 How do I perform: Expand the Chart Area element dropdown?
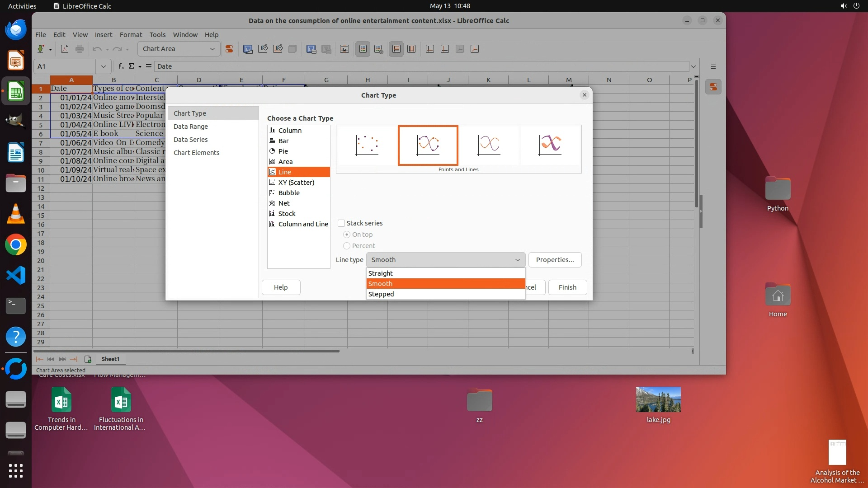pos(212,49)
